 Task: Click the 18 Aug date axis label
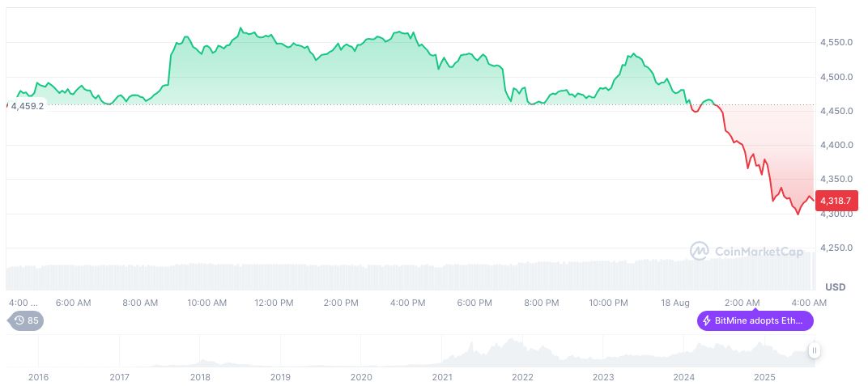tap(674, 303)
